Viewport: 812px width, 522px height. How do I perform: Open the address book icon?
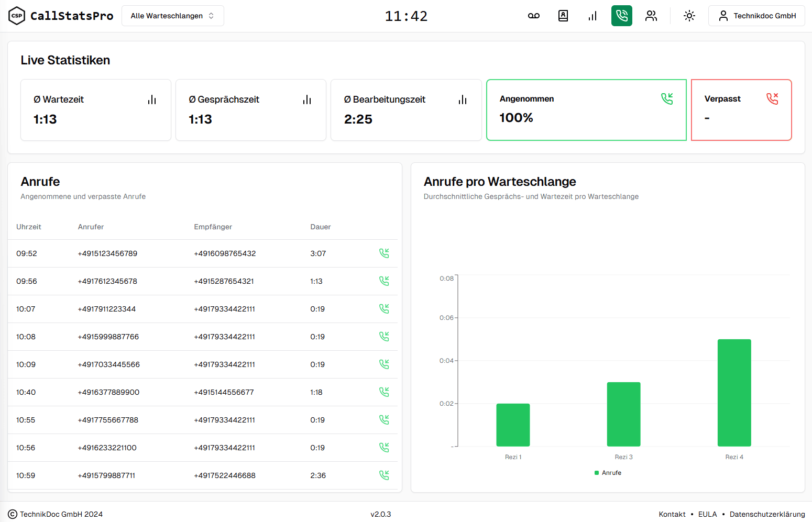(x=563, y=16)
